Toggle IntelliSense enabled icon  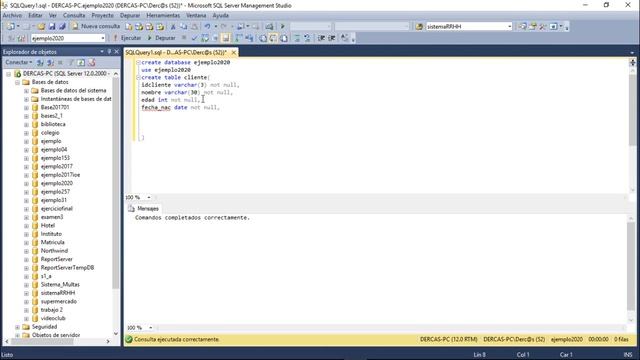point(226,38)
